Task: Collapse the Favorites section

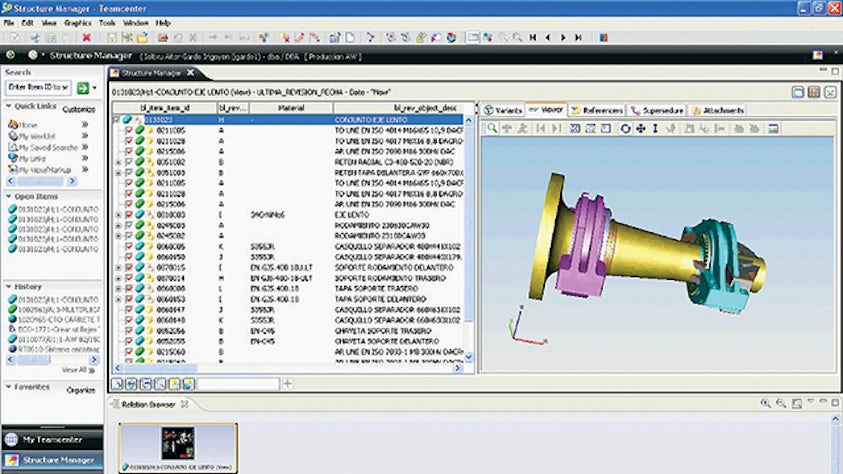Action: coord(9,386)
